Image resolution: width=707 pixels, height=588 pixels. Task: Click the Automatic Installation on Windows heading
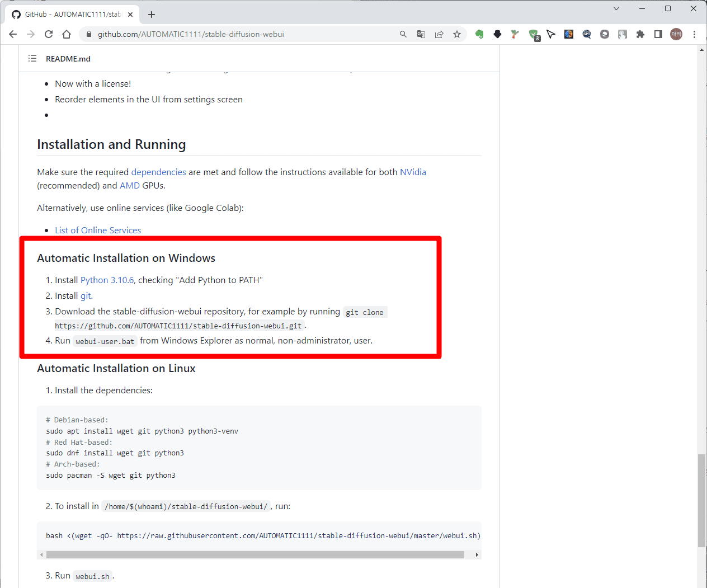(126, 258)
